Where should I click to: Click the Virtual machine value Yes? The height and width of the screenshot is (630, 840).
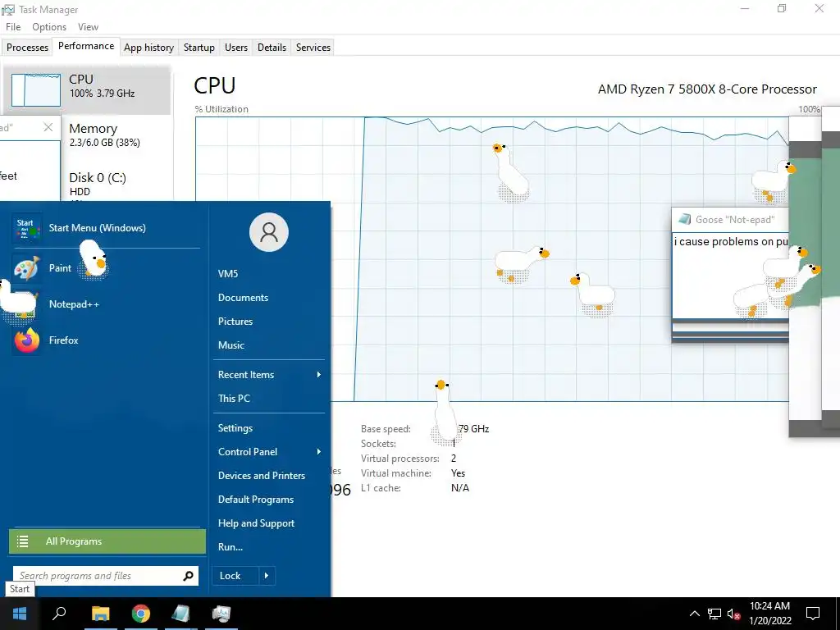click(458, 473)
